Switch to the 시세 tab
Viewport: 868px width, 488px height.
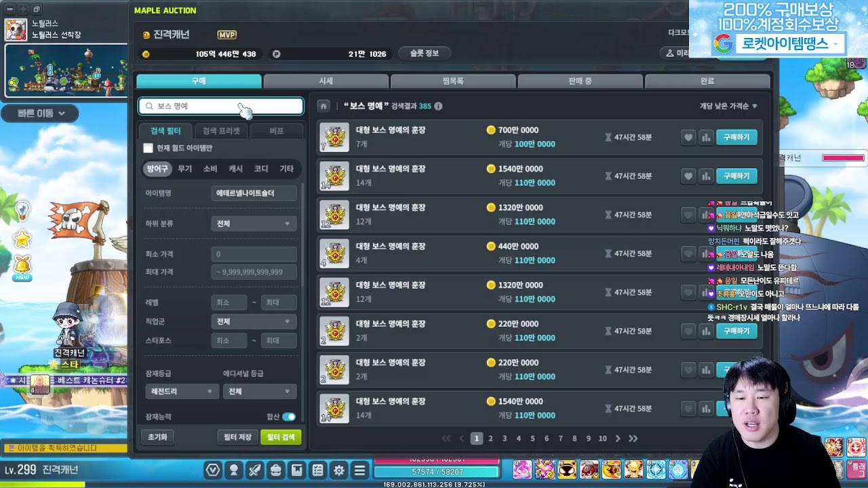(326, 81)
